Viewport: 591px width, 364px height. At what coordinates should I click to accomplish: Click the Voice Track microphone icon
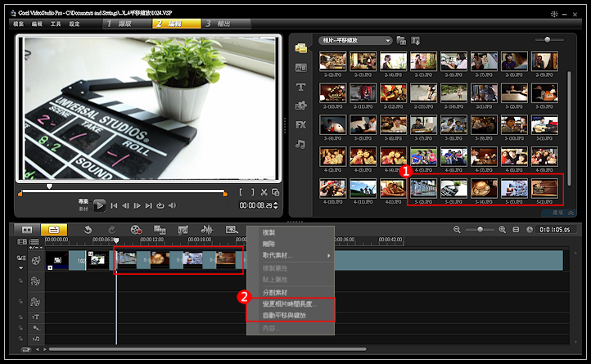pos(36,328)
